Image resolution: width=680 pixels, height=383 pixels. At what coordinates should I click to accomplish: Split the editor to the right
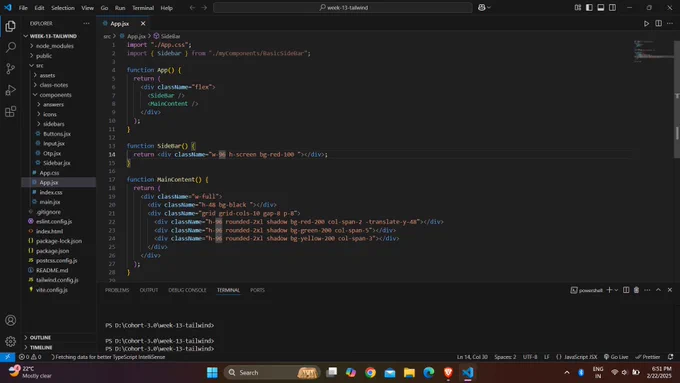[x=658, y=23]
